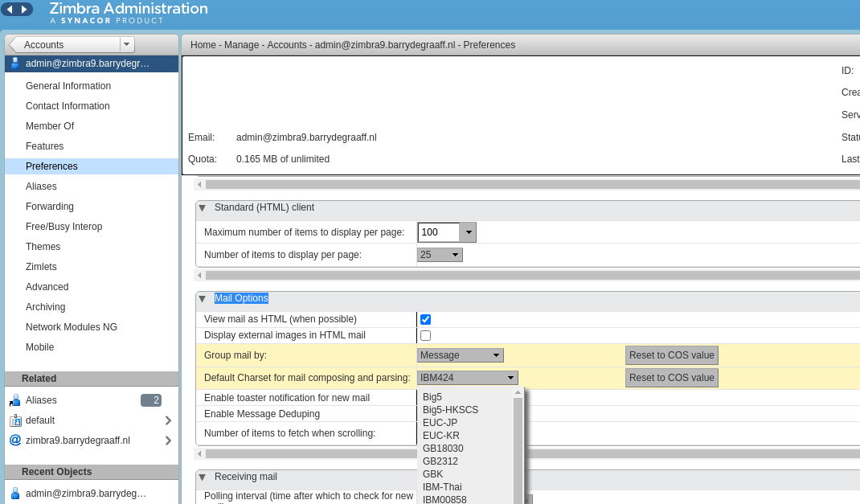Click the domain @ icon under Related

[x=15, y=440]
